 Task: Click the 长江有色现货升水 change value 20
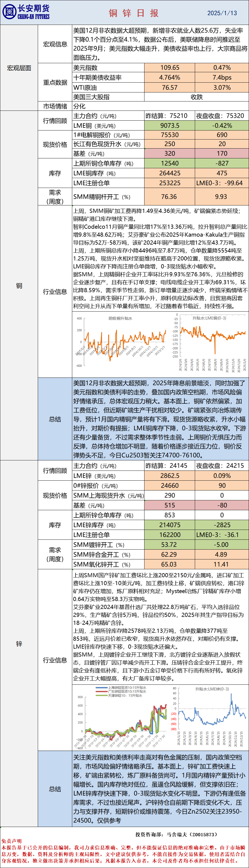click(222, 144)
